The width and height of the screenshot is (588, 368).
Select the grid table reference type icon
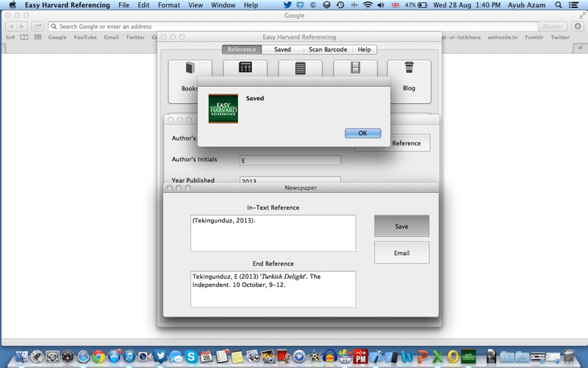pos(245,67)
